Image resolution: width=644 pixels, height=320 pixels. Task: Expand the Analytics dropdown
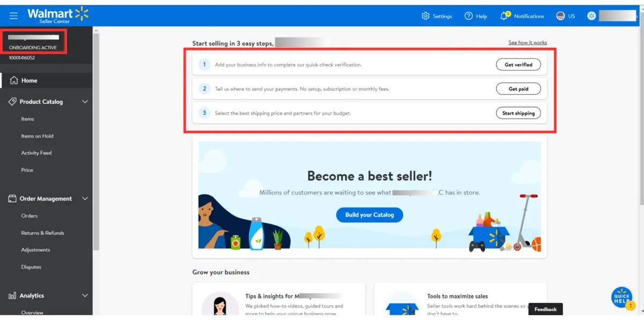click(85, 295)
